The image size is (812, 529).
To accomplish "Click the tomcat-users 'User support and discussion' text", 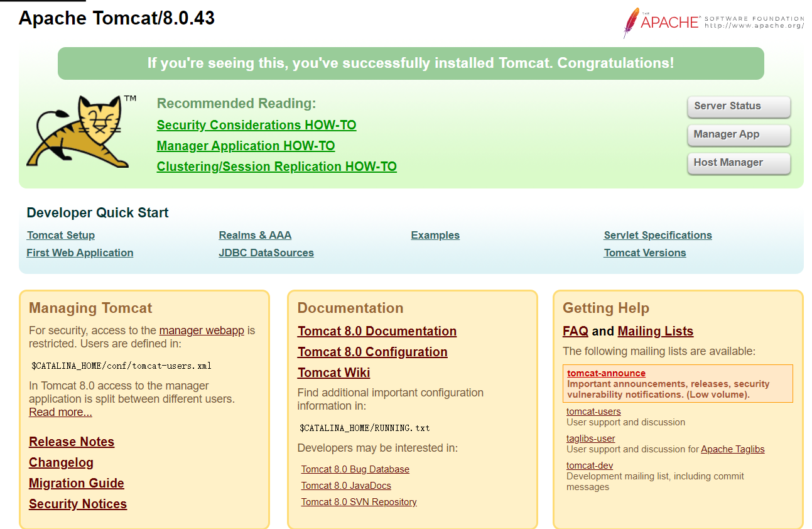I will coord(625,422).
